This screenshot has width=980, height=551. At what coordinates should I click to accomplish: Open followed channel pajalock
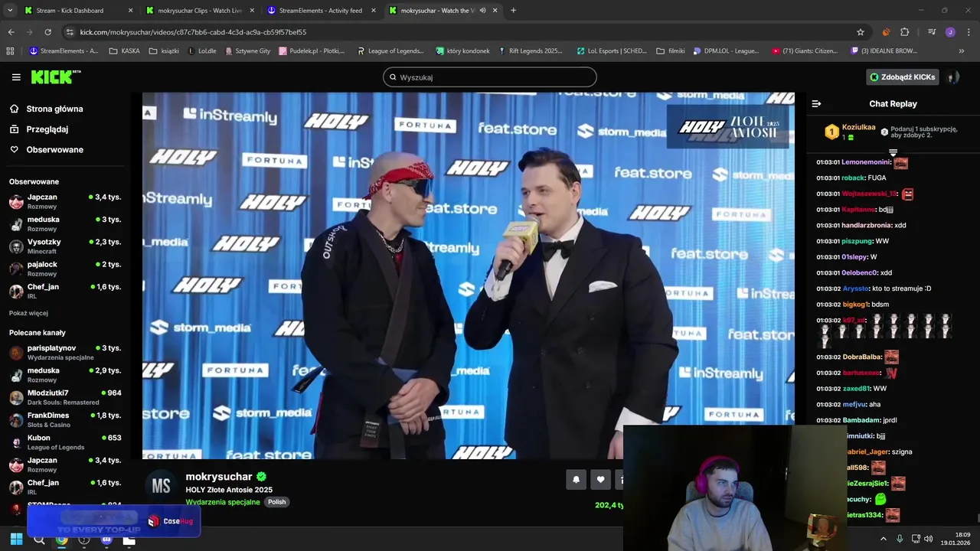point(64,269)
